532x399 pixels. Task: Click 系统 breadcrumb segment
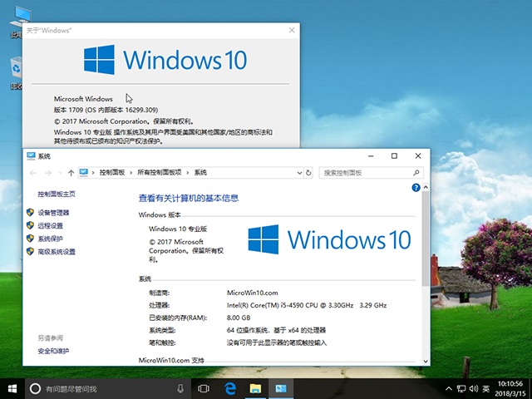point(200,173)
